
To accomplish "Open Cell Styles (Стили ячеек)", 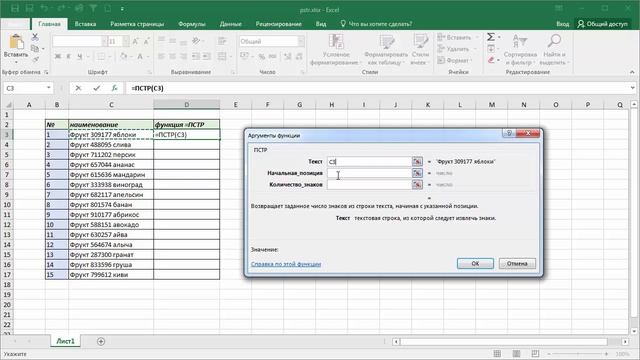I will tap(420, 50).
